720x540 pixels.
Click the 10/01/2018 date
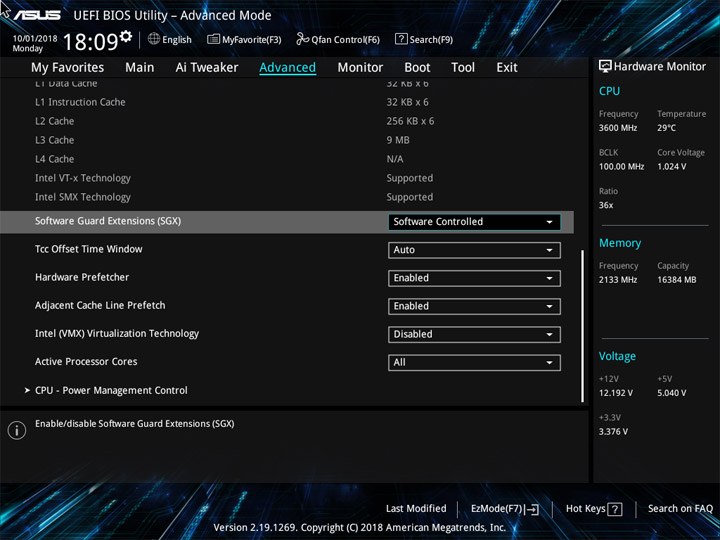point(35,39)
